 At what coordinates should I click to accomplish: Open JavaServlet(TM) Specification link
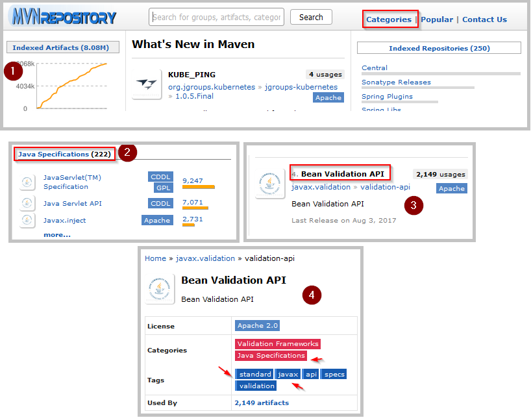click(x=72, y=182)
